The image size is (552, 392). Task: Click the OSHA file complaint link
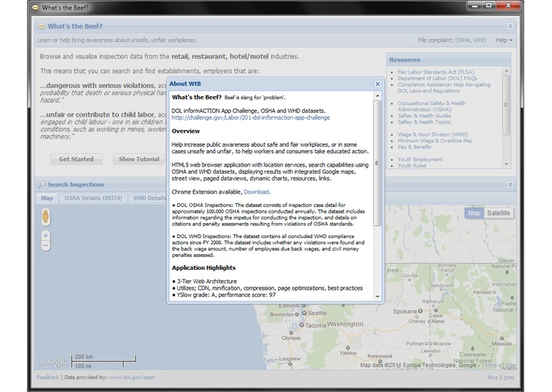pyautogui.click(x=462, y=40)
